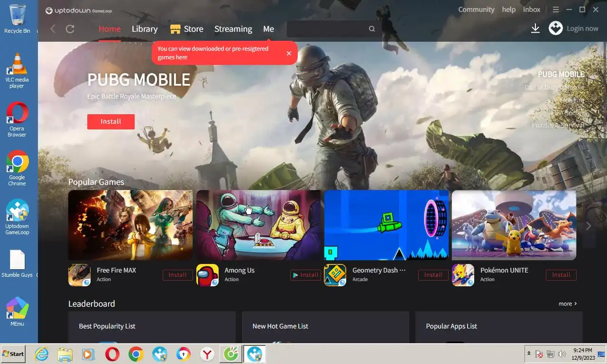Click Windows Media Player taskbar icon
This screenshot has width=607, height=364.
click(88, 354)
